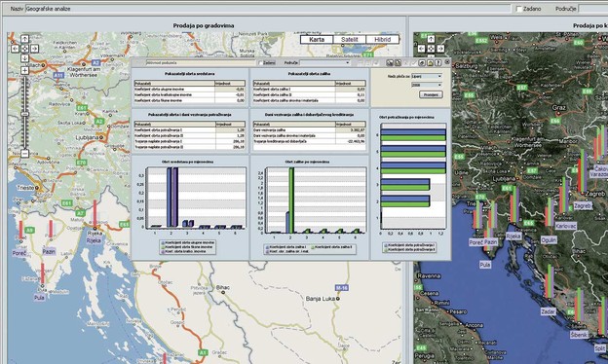
Task: Click the Pula label on the right satellite map
Action: coord(485,265)
